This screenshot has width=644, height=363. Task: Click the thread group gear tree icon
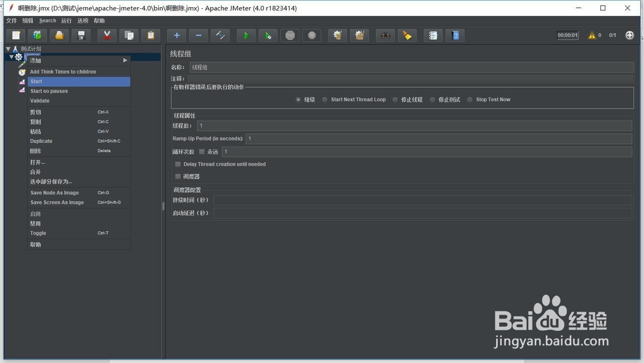pyautogui.click(x=19, y=57)
